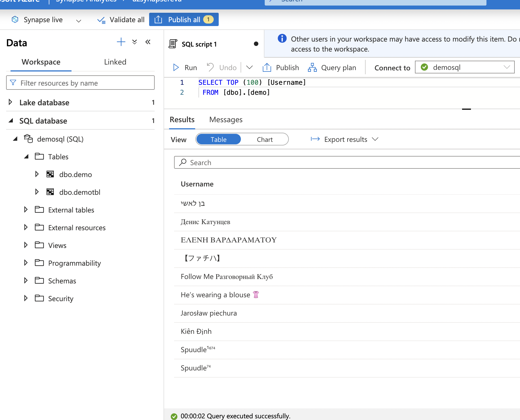This screenshot has height=420, width=520.
Task: Expand the dbo.demo table node
Action: point(37,174)
